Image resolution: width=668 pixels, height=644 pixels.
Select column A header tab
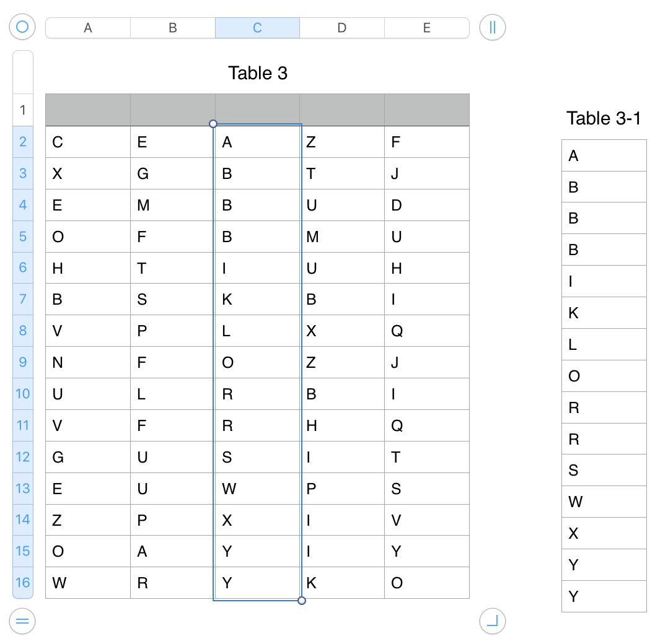[x=88, y=28]
